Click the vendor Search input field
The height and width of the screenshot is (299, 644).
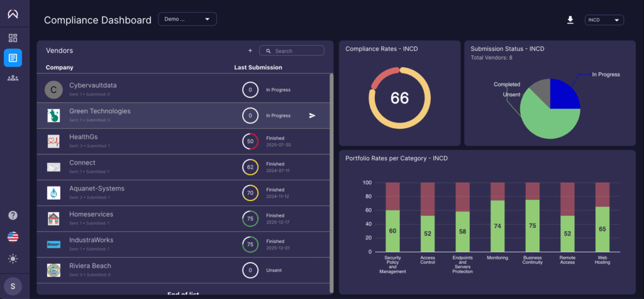click(292, 51)
